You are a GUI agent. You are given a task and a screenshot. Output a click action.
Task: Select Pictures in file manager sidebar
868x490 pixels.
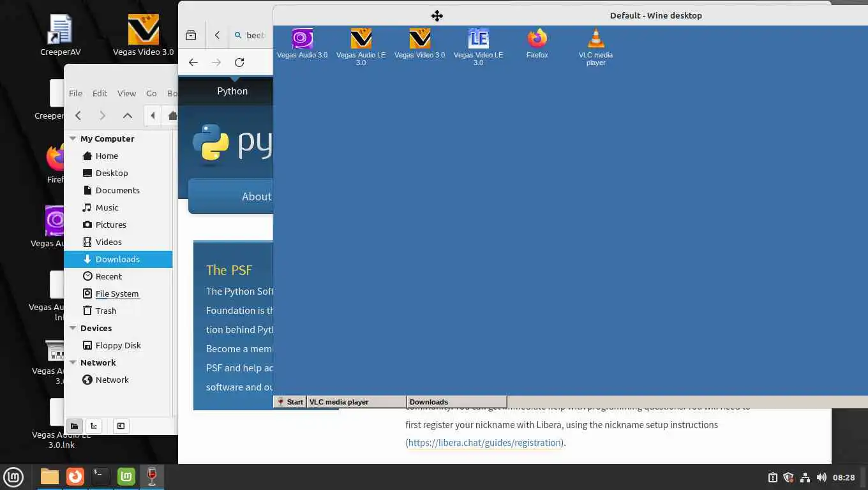[118, 225]
